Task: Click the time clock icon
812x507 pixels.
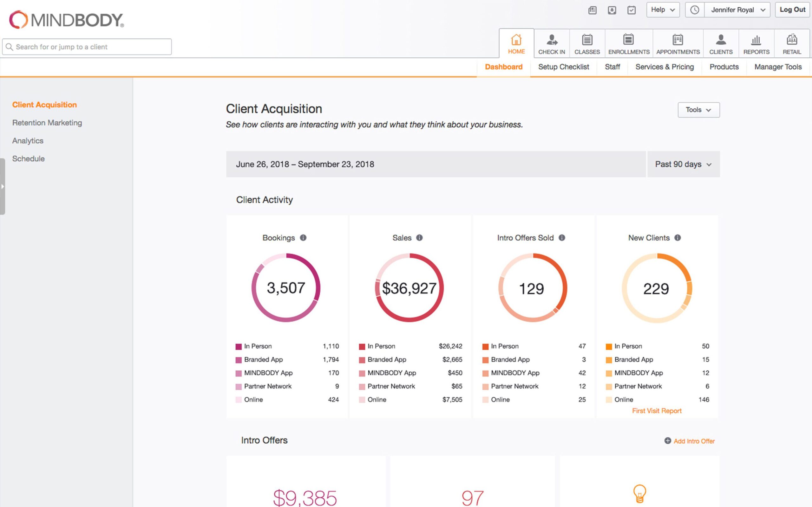Action: [x=695, y=10]
